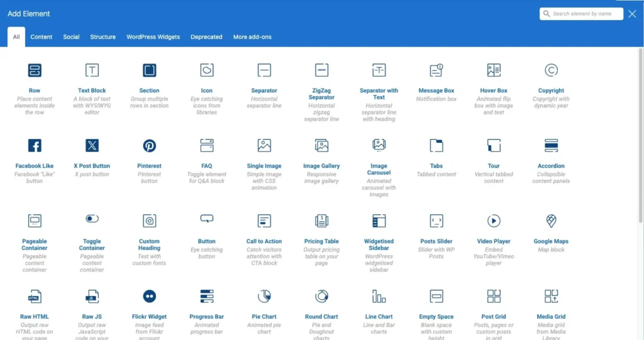Screen dimensions: 644x340
Task: Add a Text Block element
Action: pyautogui.click(x=92, y=70)
